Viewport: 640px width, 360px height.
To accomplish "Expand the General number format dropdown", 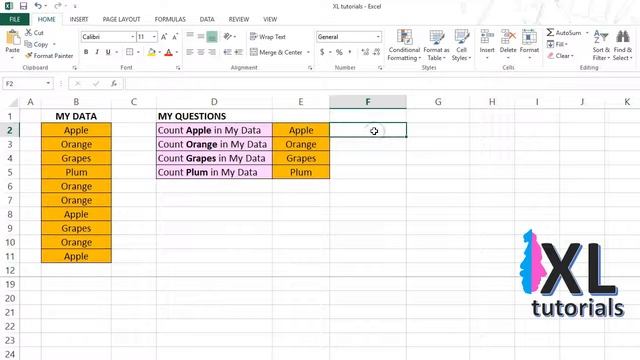I will [378, 37].
